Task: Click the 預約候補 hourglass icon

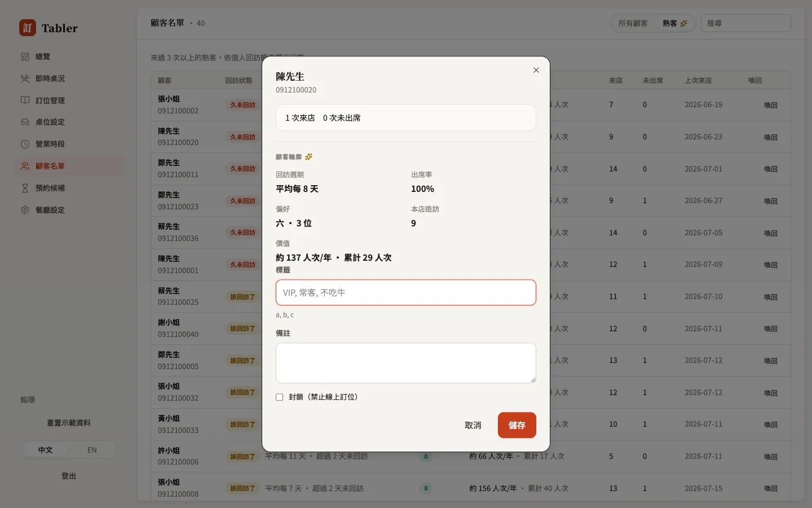Action: 25,188
